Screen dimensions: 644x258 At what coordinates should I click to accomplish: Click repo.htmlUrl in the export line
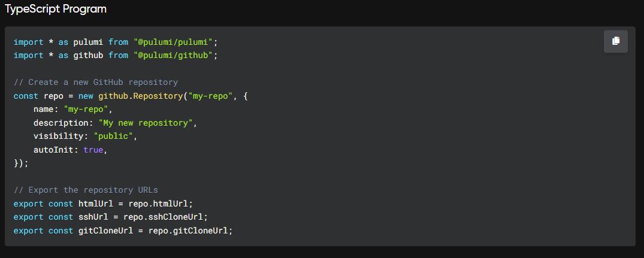(x=158, y=204)
